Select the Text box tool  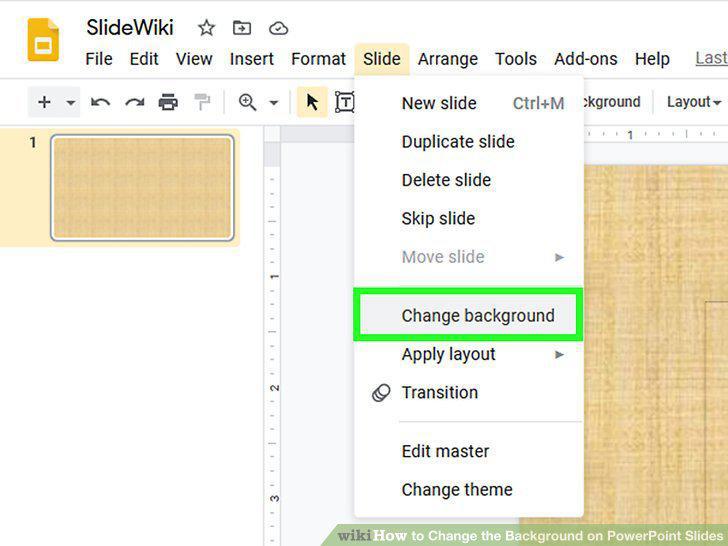point(344,102)
